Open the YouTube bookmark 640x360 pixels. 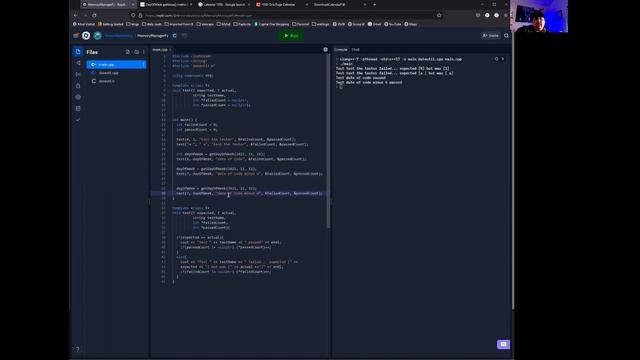(x=392, y=24)
